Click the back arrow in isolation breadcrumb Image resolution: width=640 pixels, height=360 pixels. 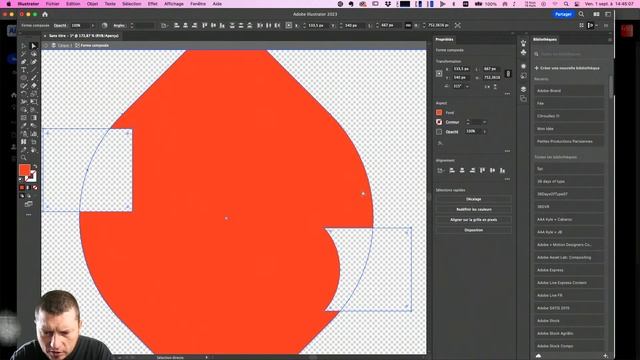point(46,45)
